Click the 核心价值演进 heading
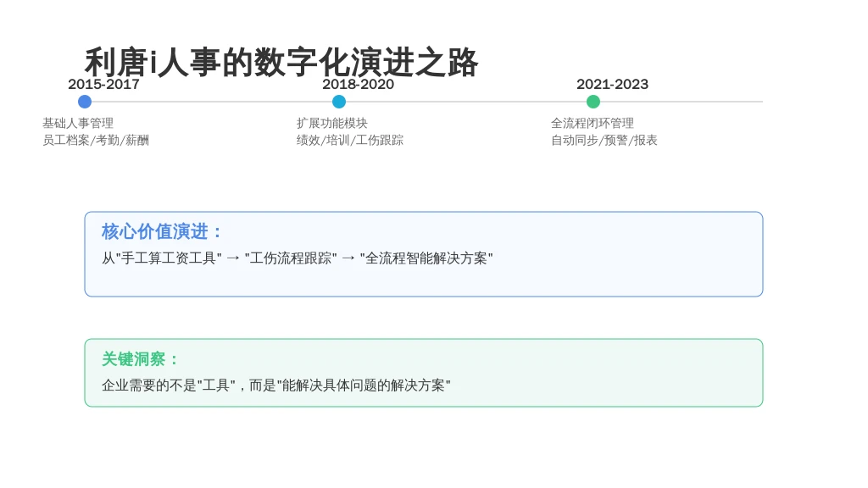Image resolution: width=868 pixels, height=488 pixels. (161, 231)
